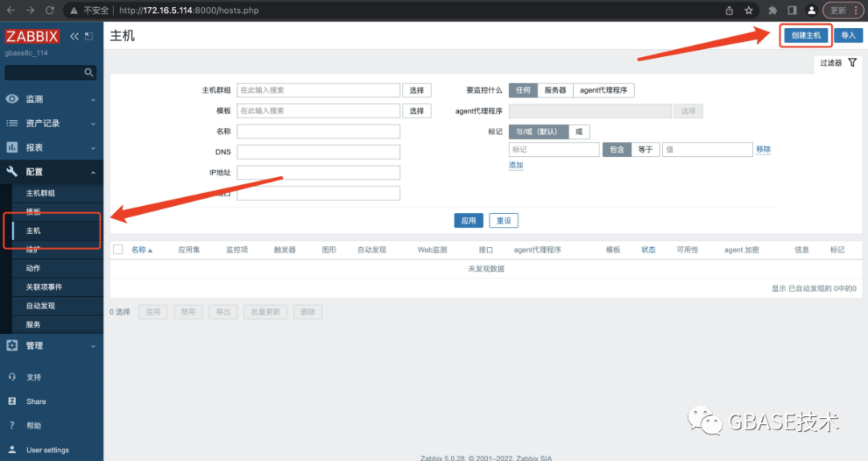
Task: Collapse the sidebar with double chevron icon
Action: click(x=74, y=36)
